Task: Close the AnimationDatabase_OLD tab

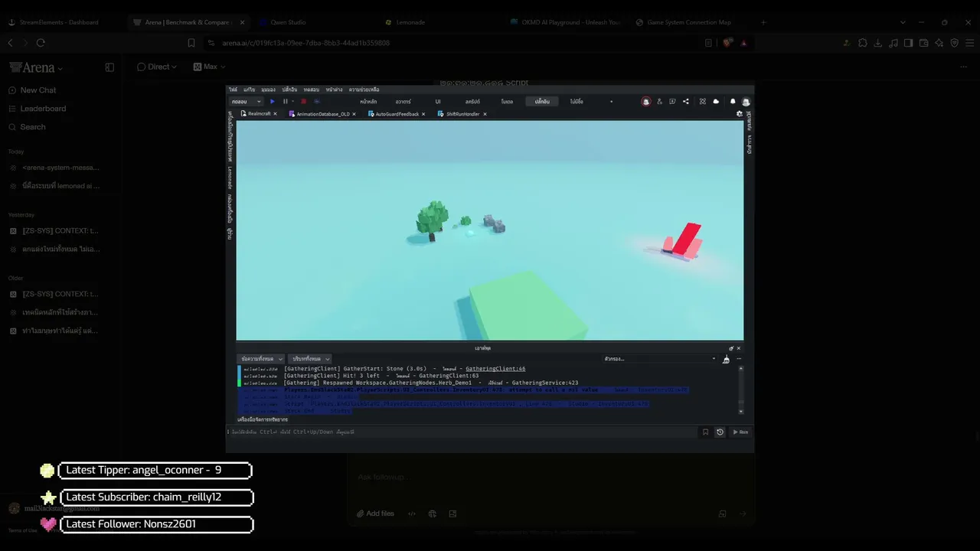Action: [354, 114]
